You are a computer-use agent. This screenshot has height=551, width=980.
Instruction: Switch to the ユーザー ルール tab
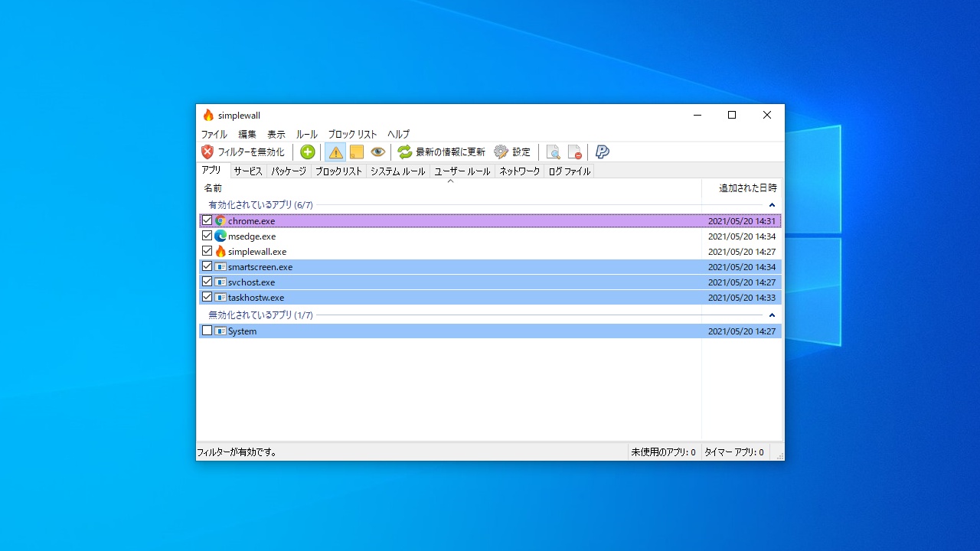[462, 171]
